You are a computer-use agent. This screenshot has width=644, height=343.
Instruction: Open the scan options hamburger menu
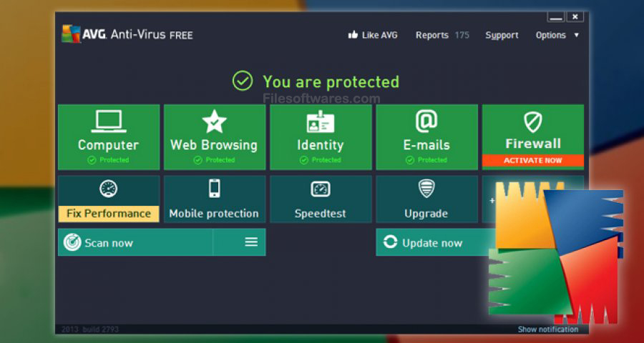tap(251, 242)
